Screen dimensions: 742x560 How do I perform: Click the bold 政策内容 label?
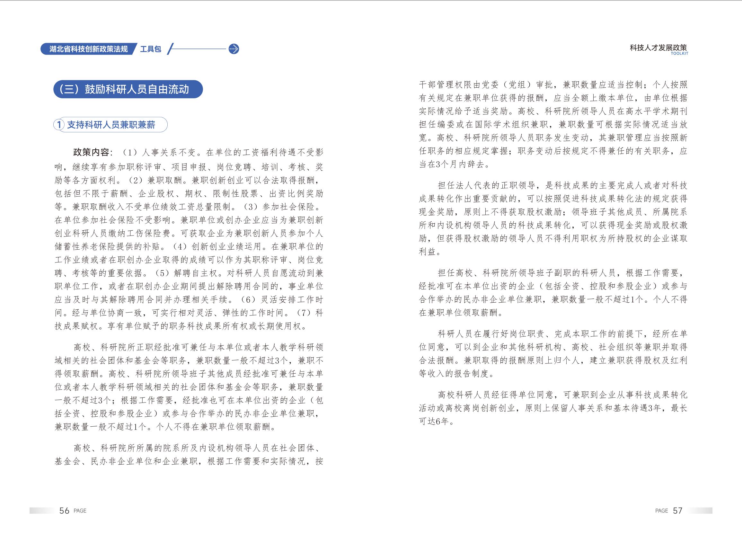pos(91,153)
